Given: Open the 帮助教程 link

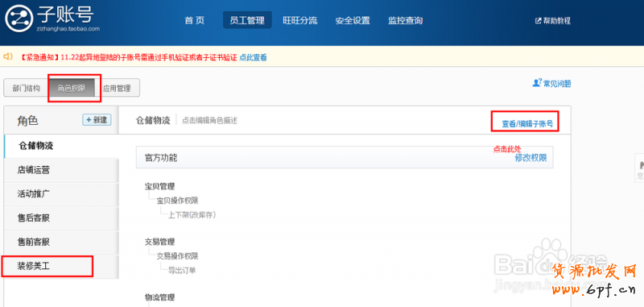Looking at the screenshot, I should tap(556, 21).
